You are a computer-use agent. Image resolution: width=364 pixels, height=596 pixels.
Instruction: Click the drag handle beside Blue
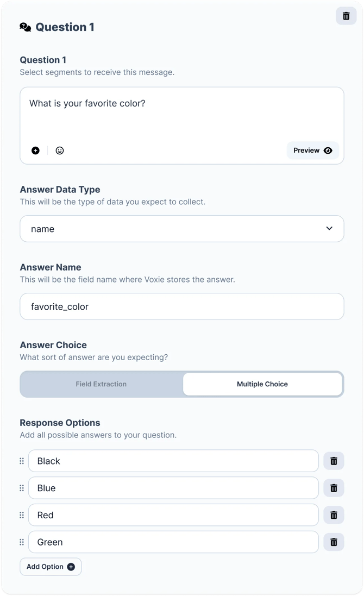coord(22,488)
